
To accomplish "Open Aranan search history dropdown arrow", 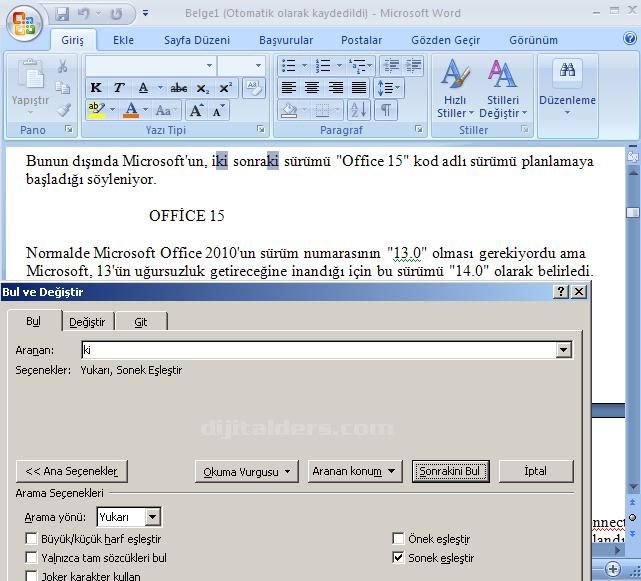I will 563,350.
